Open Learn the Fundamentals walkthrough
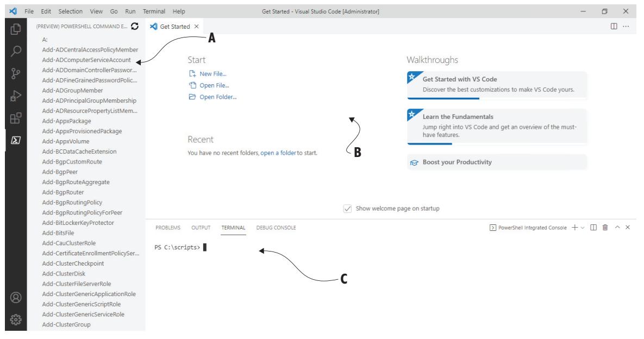 (x=497, y=127)
